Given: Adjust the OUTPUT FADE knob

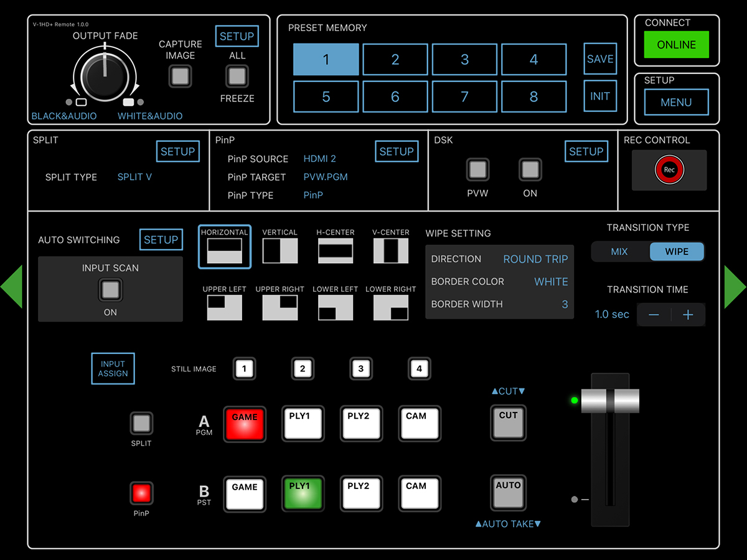Looking at the screenshot, I should (x=105, y=76).
